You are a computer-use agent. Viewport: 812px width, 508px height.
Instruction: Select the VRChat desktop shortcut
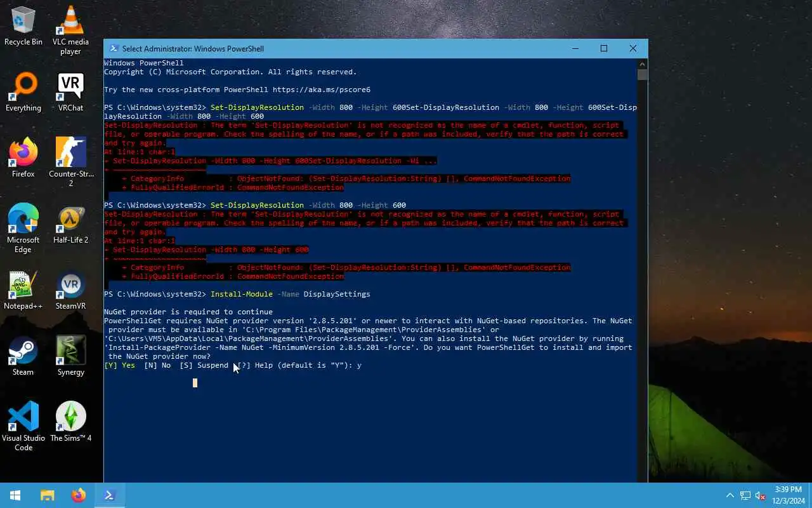(70, 92)
